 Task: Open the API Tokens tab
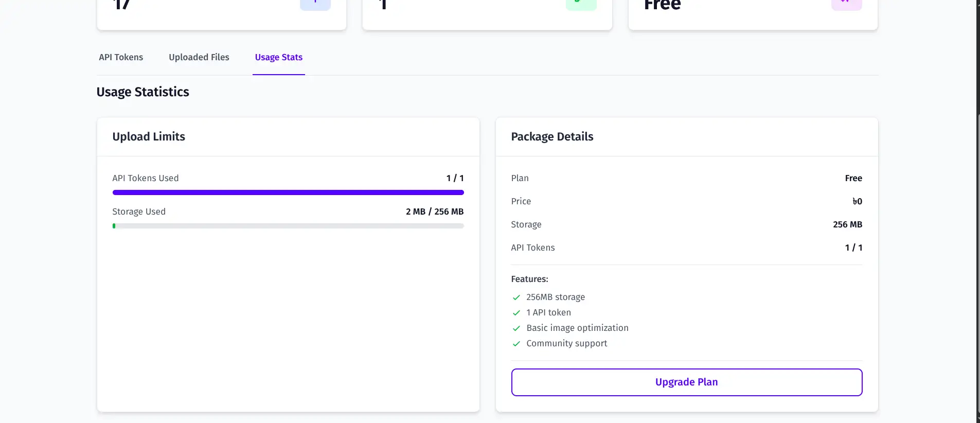coord(121,57)
